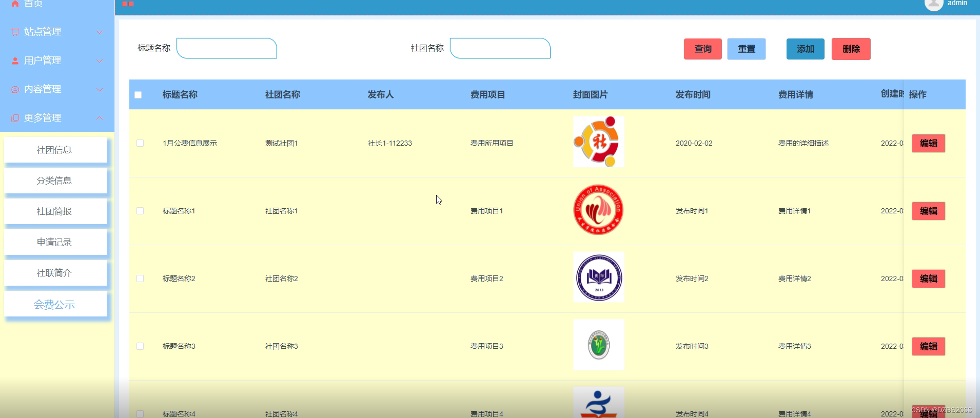Click the cell 测试社团1
Image resolution: width=980 pixels, height=418 pixels.
tap(282, 143)
